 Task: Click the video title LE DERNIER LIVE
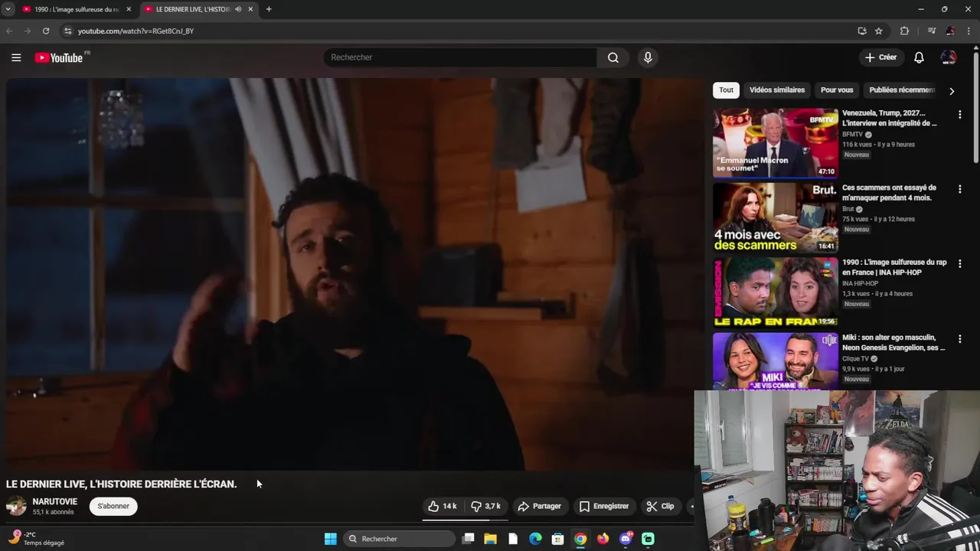pos(121,484)
